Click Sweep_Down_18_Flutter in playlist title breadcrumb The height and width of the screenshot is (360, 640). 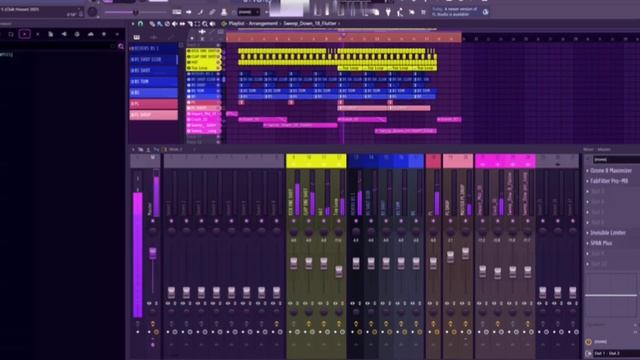pyautogui.click(x=311, y=24)
